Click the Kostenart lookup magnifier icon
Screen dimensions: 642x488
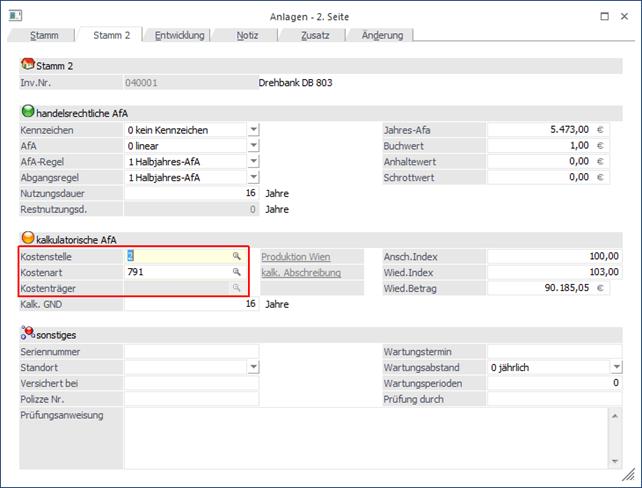(x=237, y=272)
